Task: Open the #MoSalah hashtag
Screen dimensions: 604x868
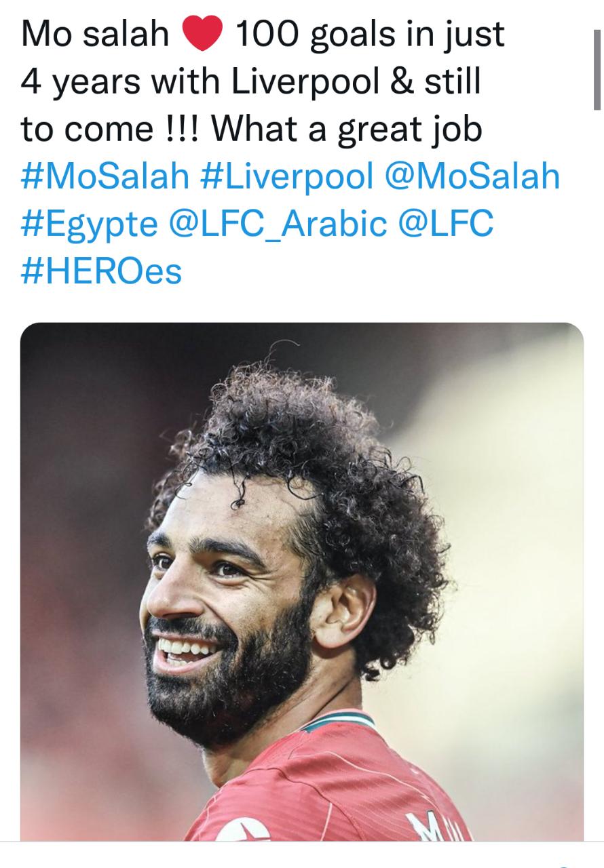Action: [x=105, y=176]
